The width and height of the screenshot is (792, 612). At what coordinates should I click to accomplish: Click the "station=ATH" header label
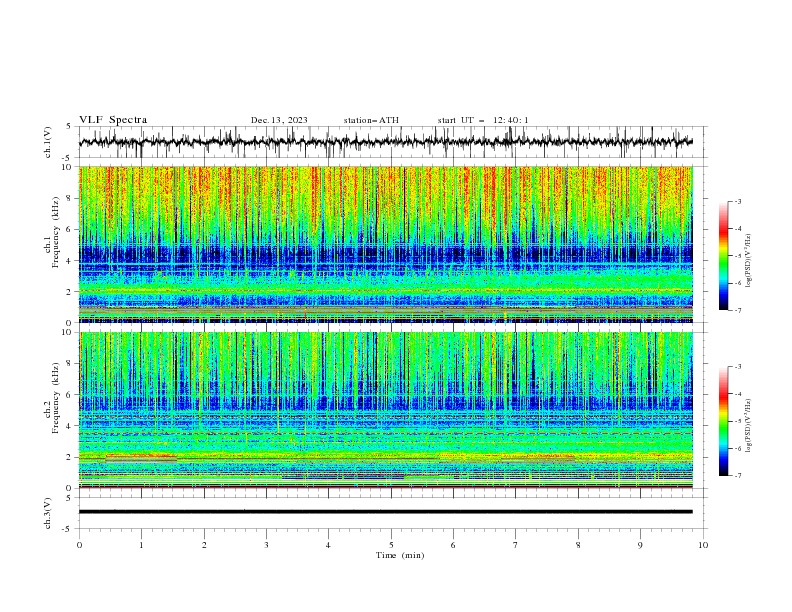pyautogui.click(x=371, y=120)
